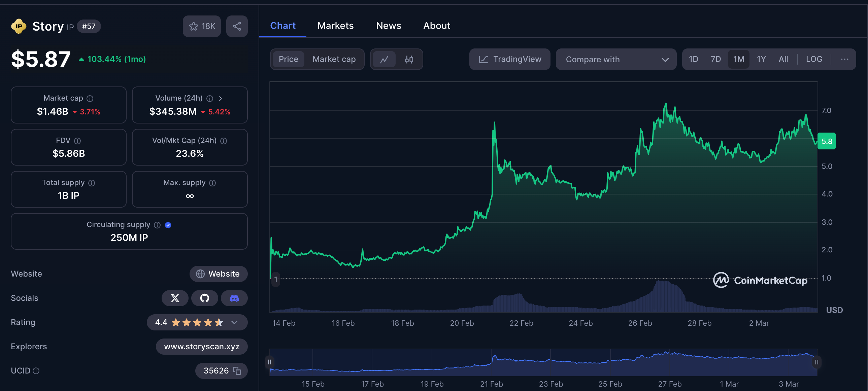Show Total supply info icon
Screen dimensions: 868x391
point(92,183)
